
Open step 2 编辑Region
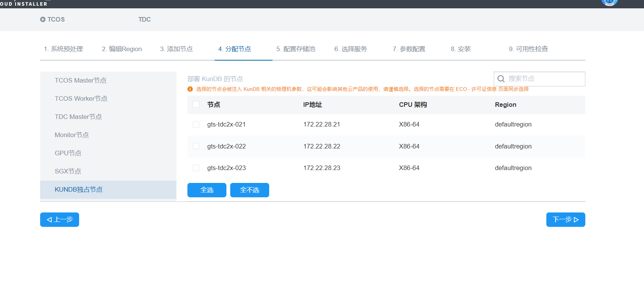(122, 49)
